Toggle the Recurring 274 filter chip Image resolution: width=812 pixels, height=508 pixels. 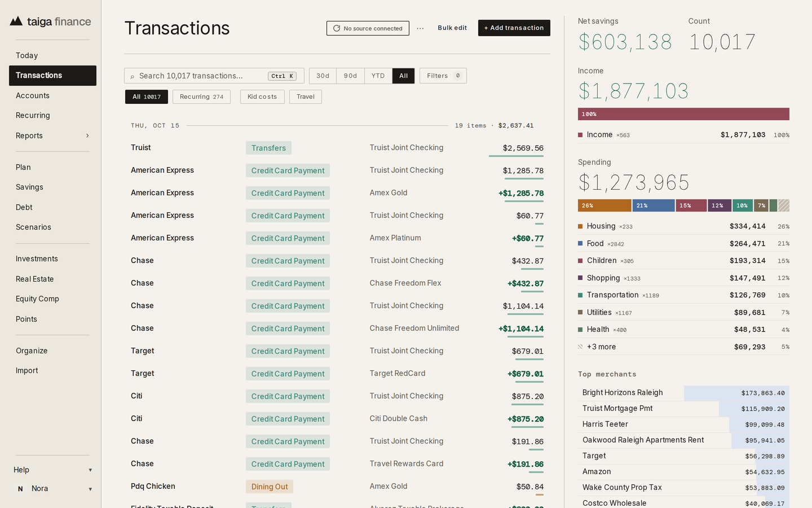tap(201, 97)
